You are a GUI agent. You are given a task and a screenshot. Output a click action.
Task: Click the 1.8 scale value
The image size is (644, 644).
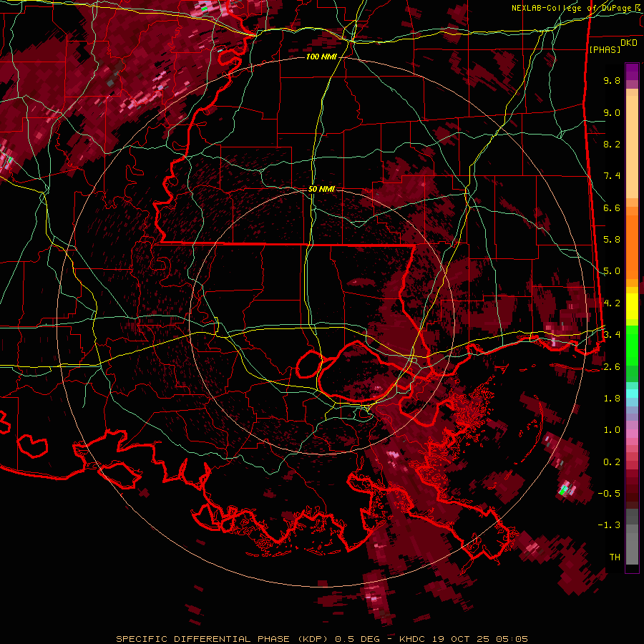612,399
